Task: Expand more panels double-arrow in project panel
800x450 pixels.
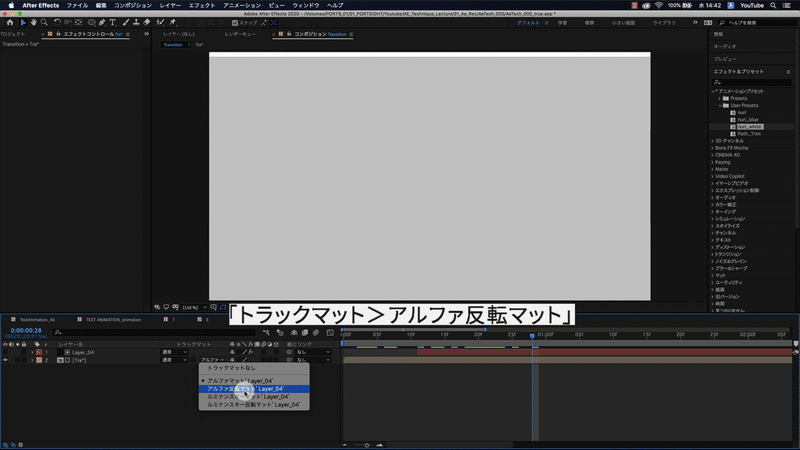Action: (x=146, y=34)
